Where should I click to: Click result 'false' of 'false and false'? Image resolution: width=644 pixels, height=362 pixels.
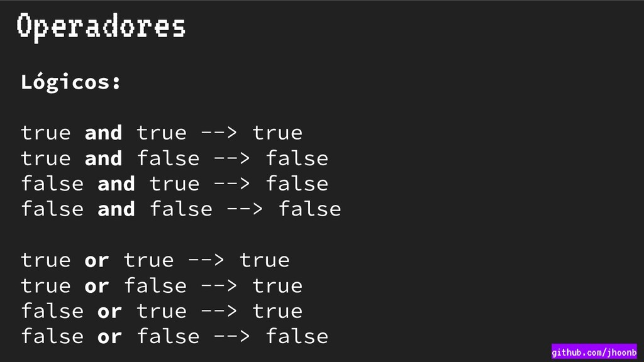(x=309, y=209)
